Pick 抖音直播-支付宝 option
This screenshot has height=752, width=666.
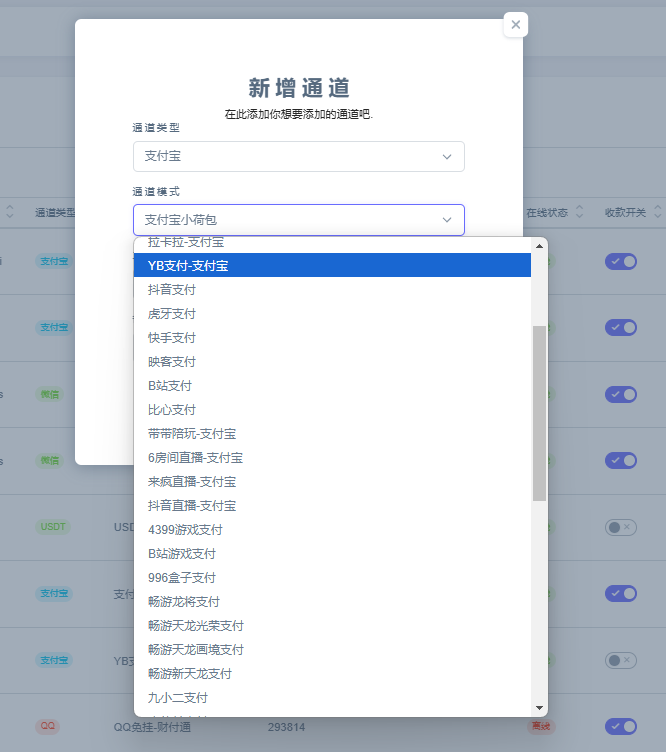[x=332, y=505]
